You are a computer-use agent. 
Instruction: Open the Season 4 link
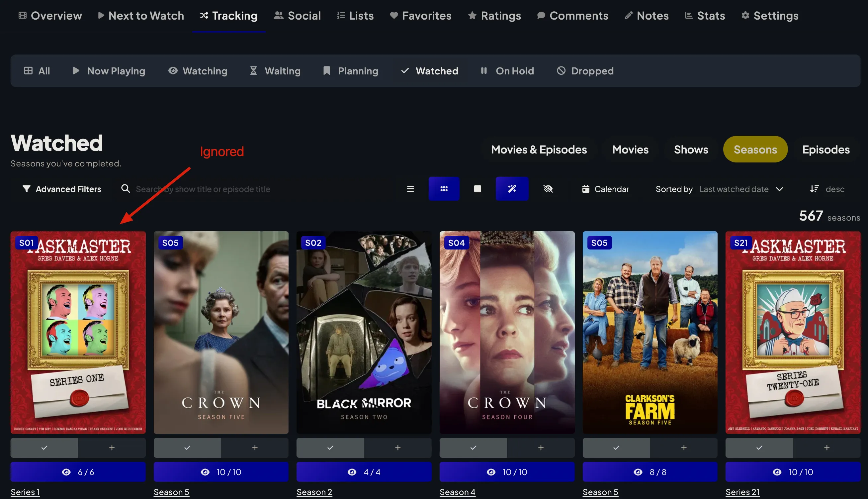click(x=457, y=492)
